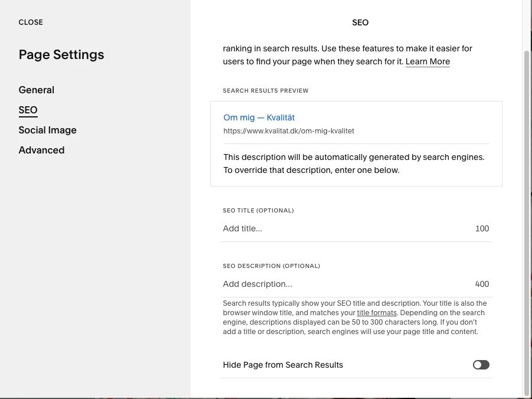The image size is (532, 399).
Task: Select the SEO tab in sidebar
Action: [28, 110]
